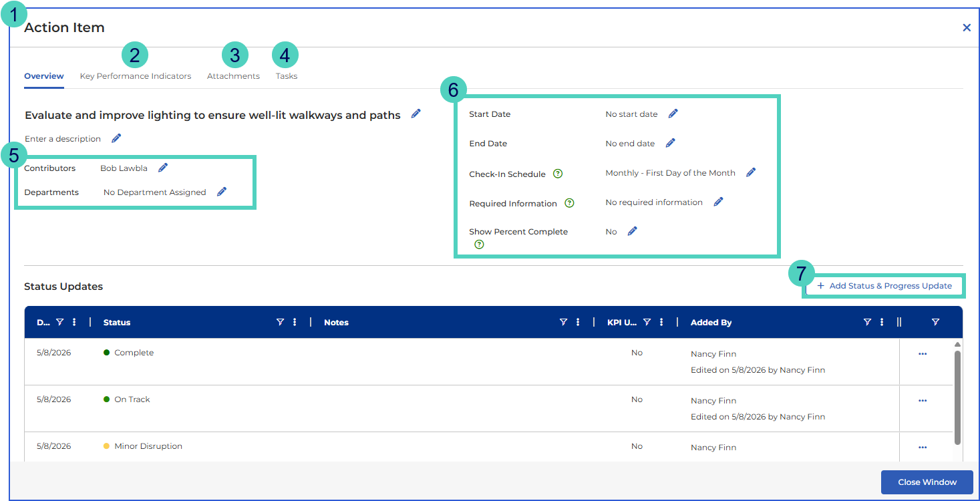Open KPI column options menu
The width and height of the screenshot is (980, 501).
click(661, 322)
